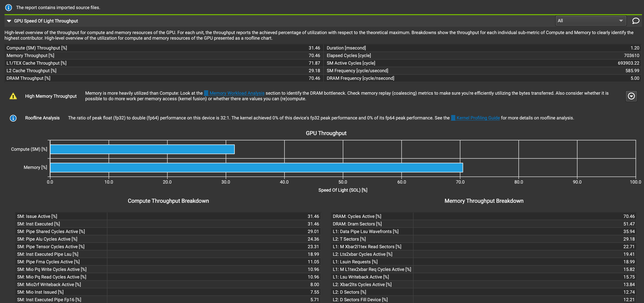Viewport: 644px width, 303px height.
Task: Click the info icon beside imported source files notice
Action: pos(9,8)
